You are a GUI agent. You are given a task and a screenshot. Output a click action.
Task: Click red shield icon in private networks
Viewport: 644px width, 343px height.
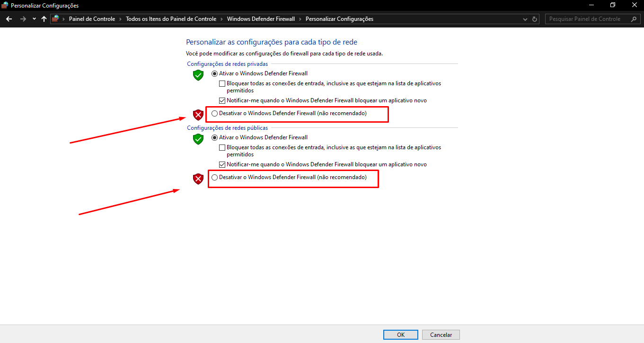pos(198,115)
